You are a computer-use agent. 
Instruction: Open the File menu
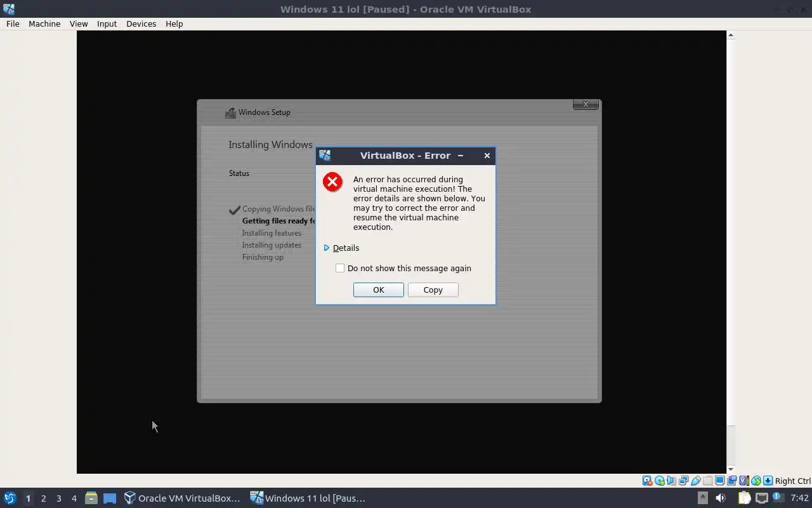13,23
